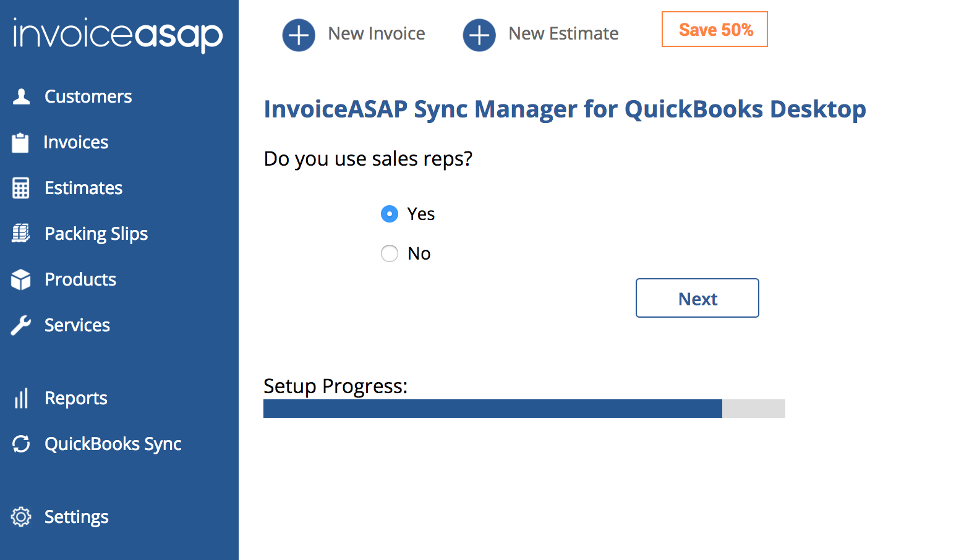This screenshot has height=560, width=977.
Task: Open Settings from sidebar
Action: (77, 517)
